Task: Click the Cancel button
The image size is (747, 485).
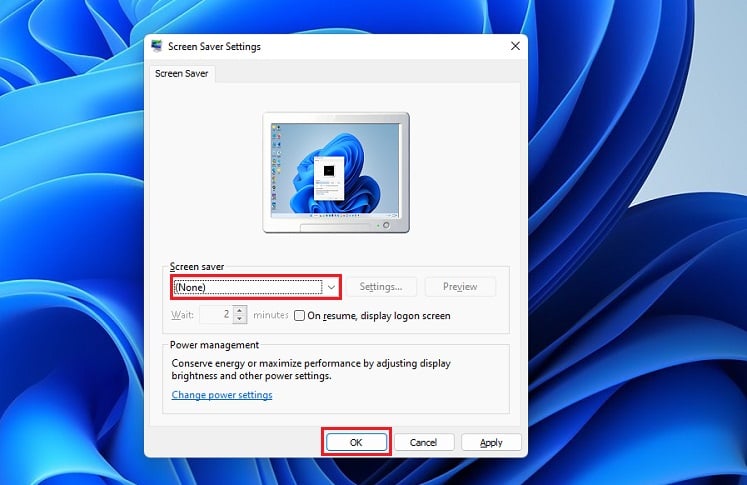Action: click(424, 442)
